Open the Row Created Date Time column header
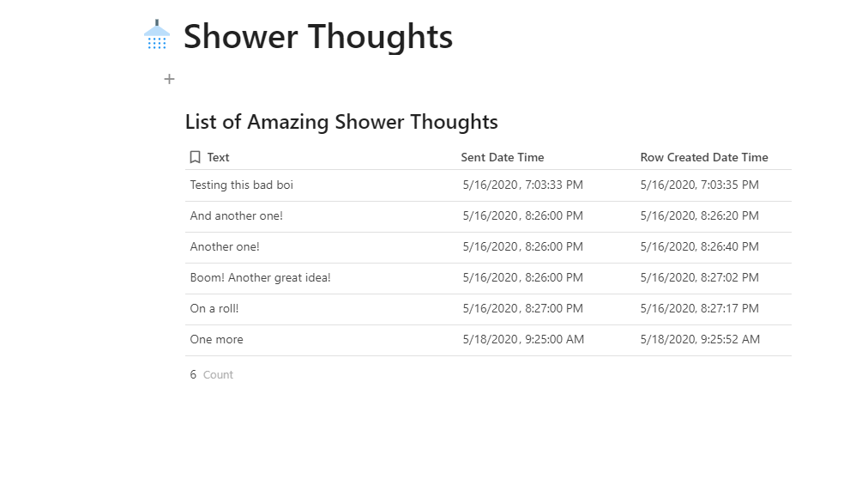 coord(704,157)
